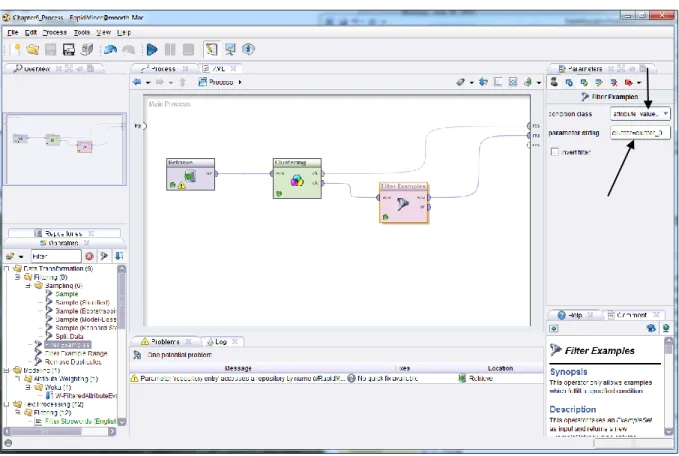Click the red pencil icon in Parameters toolbar
The width and height of the screenshot is (679, 456).
tap(614, 82)
